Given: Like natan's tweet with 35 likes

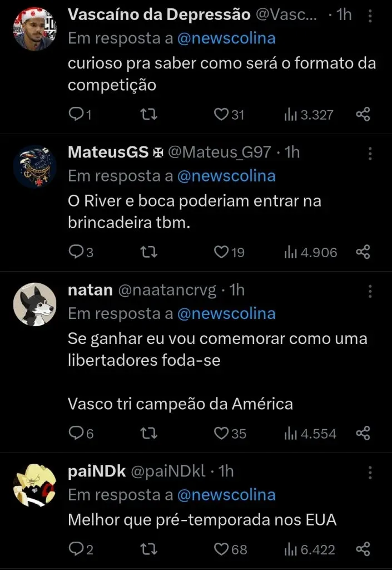Looking at the screenshot, I should pos(222,433).
